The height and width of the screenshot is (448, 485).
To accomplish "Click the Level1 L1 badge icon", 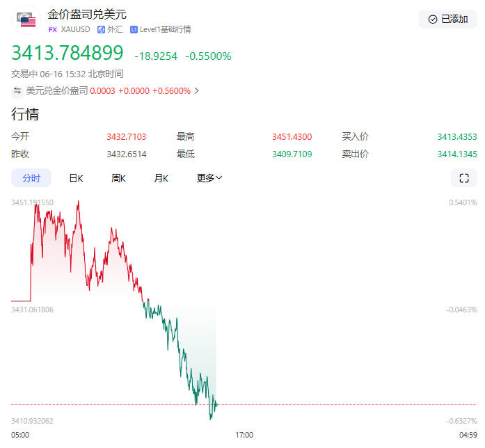I will pyautogui.click(x=134, y=29).
